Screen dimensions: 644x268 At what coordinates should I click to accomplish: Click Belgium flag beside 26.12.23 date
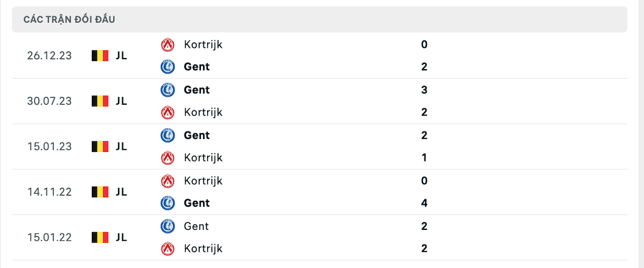click(100, 55)
